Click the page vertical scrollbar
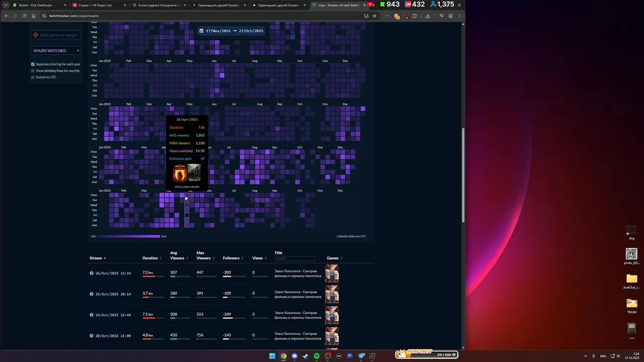 tap(463, 176)
